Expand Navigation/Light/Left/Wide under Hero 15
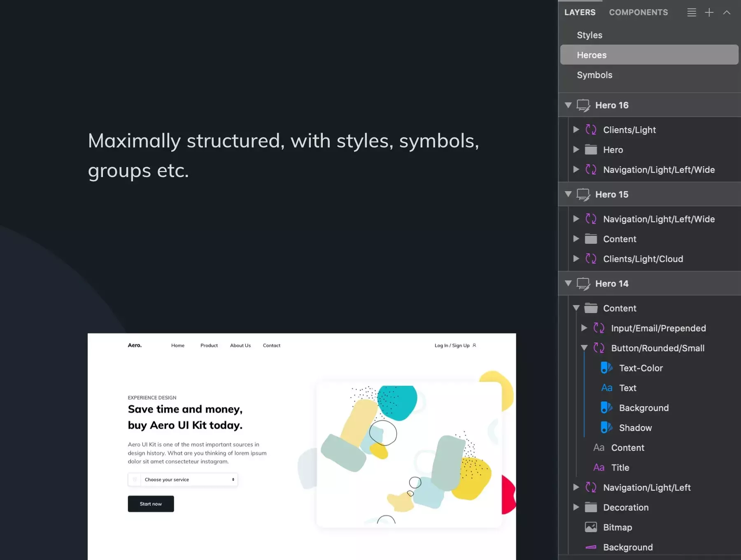Image resolution: width=741 pixels, height=560 pixels. [x=576, y=219]
